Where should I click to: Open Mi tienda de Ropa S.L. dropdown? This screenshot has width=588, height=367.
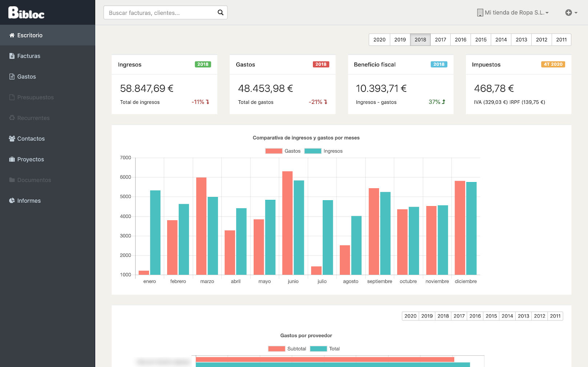[513, 13]
